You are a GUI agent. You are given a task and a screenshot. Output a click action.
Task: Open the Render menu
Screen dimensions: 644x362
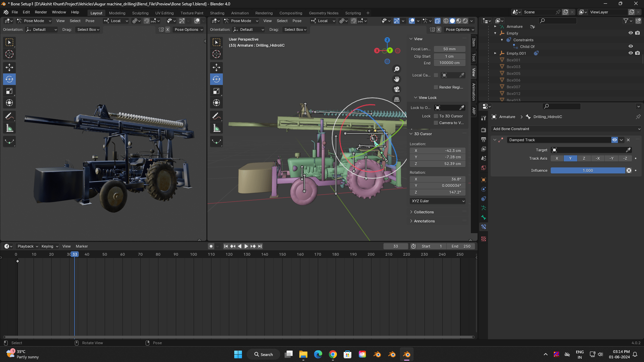[x=41, y=12]
